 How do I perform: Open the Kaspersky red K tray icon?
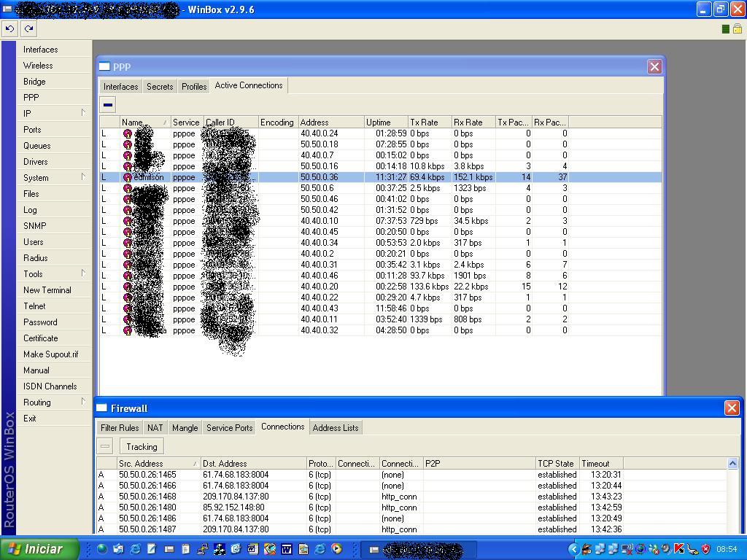[x=679, y=549]
